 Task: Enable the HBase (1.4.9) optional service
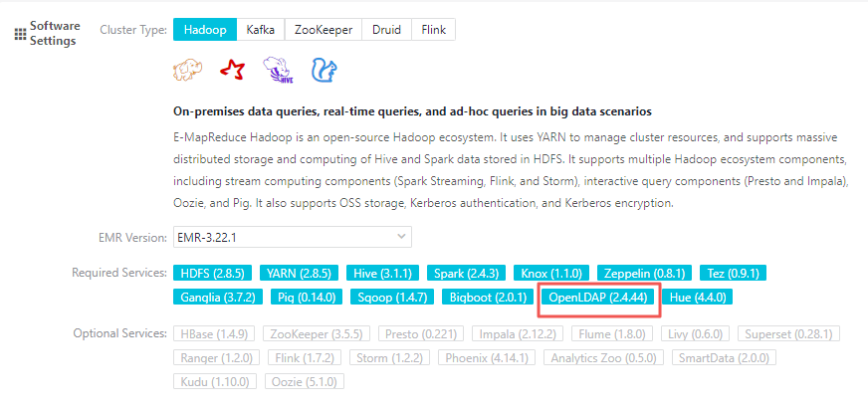coord(214,334)
